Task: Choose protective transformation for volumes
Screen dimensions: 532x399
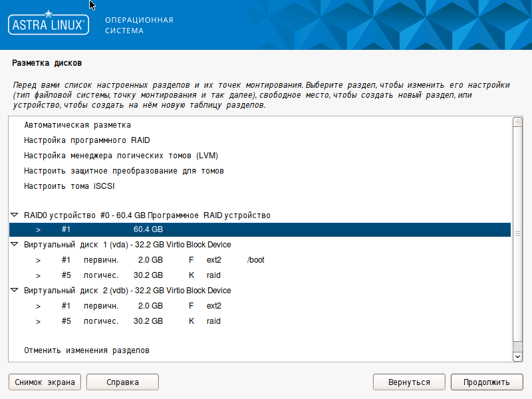Action: click(x=124, y=171)
